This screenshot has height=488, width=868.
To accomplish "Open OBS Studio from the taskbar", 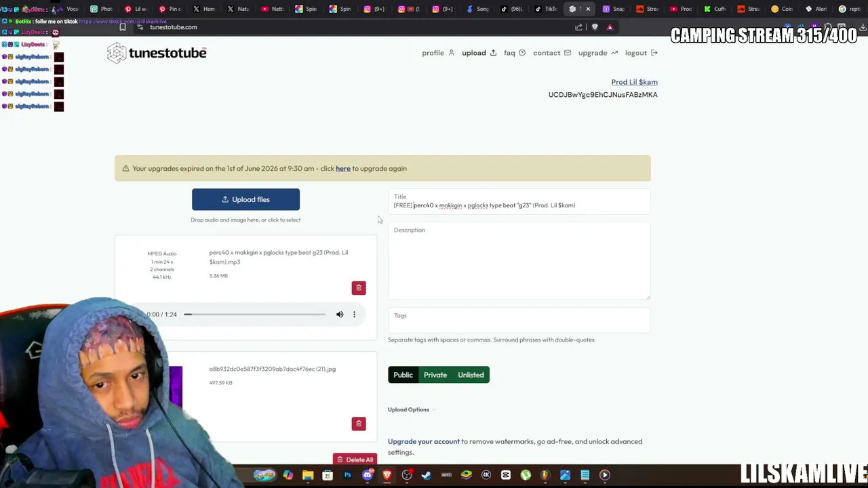I will (x=407, y=475).
